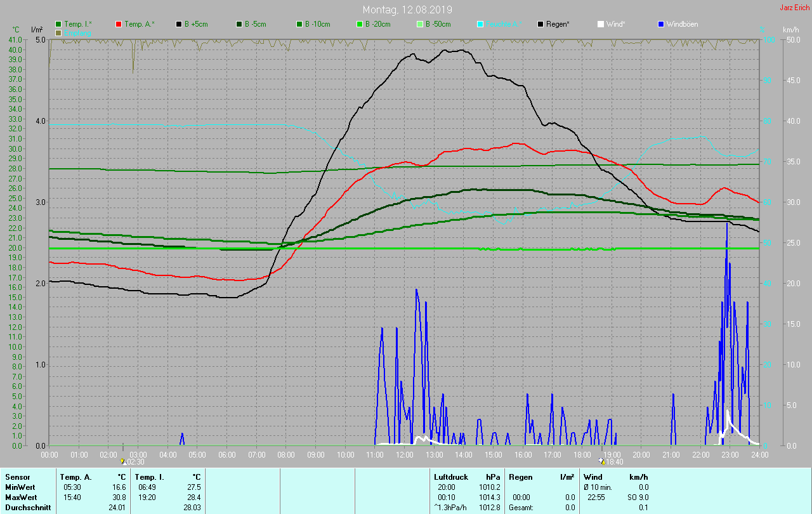Click the white Wind legend square

click(600, 24)
